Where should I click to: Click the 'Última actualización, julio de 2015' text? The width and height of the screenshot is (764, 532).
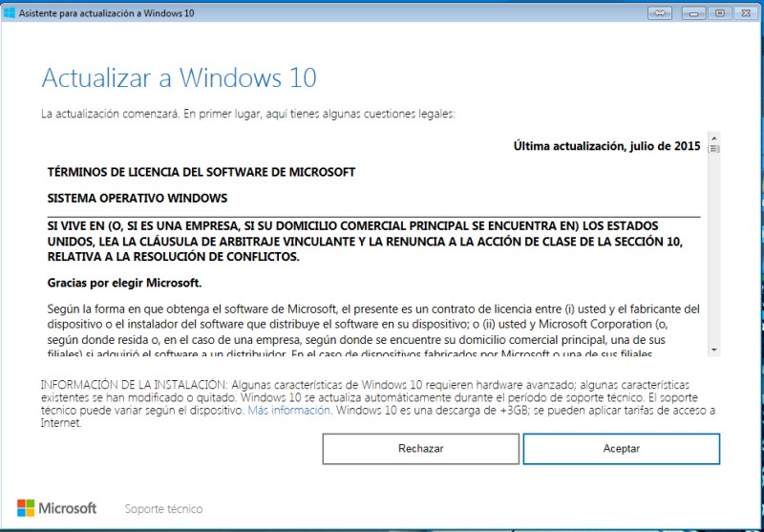pos(606,146)
